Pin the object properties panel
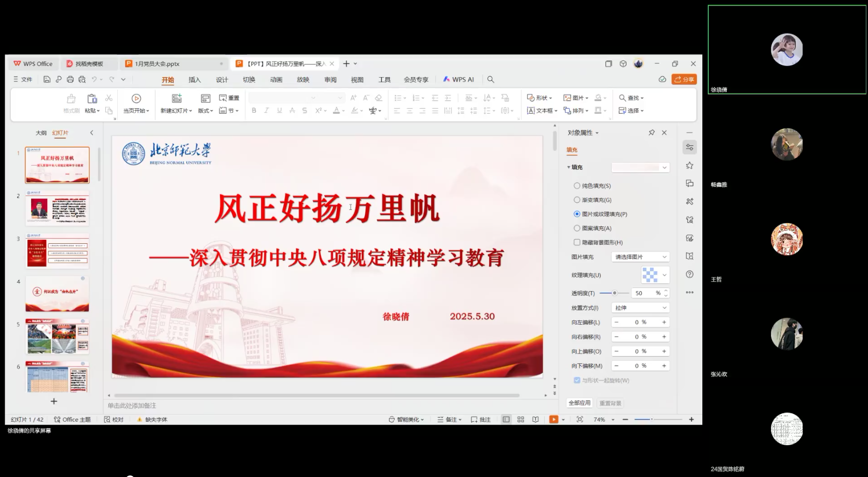The image size is (868, 477). 652,133
